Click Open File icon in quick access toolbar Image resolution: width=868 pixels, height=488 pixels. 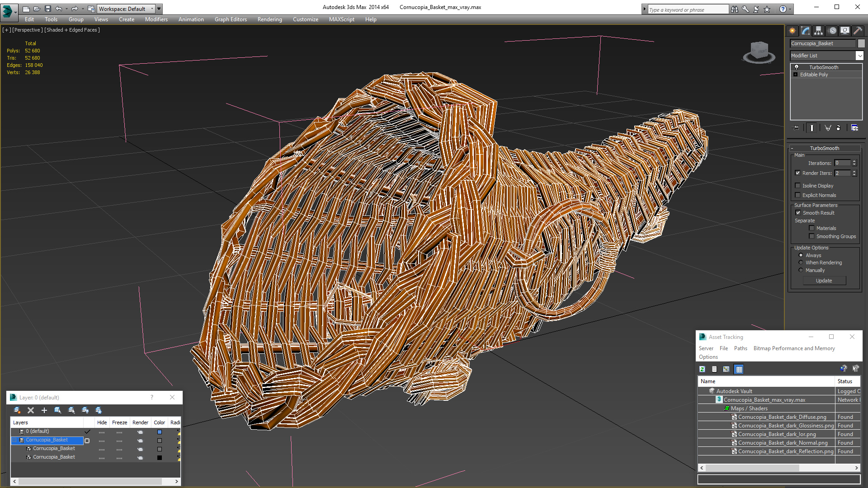pyautogui.click(x=37, y=9)
